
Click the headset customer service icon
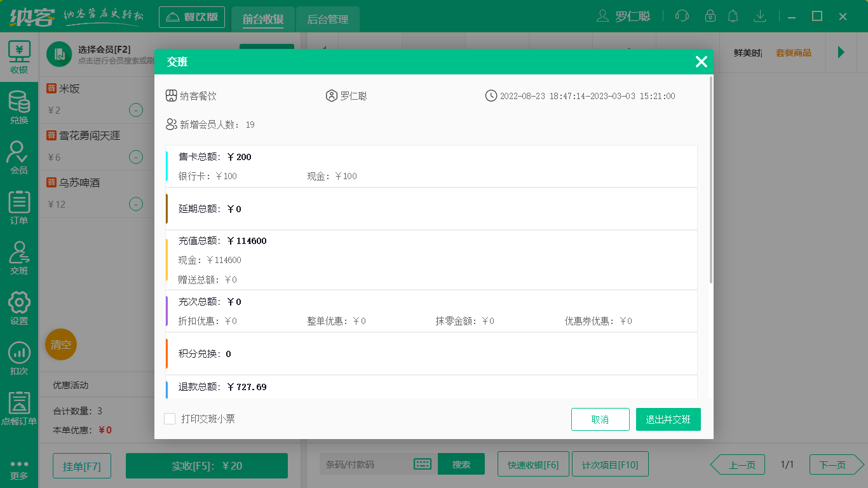(x=681, y=16)
